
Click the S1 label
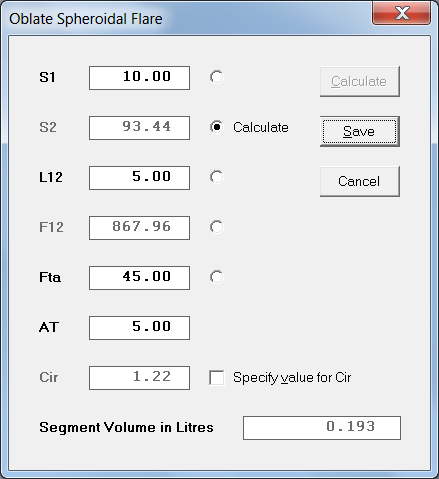[47, 77]
